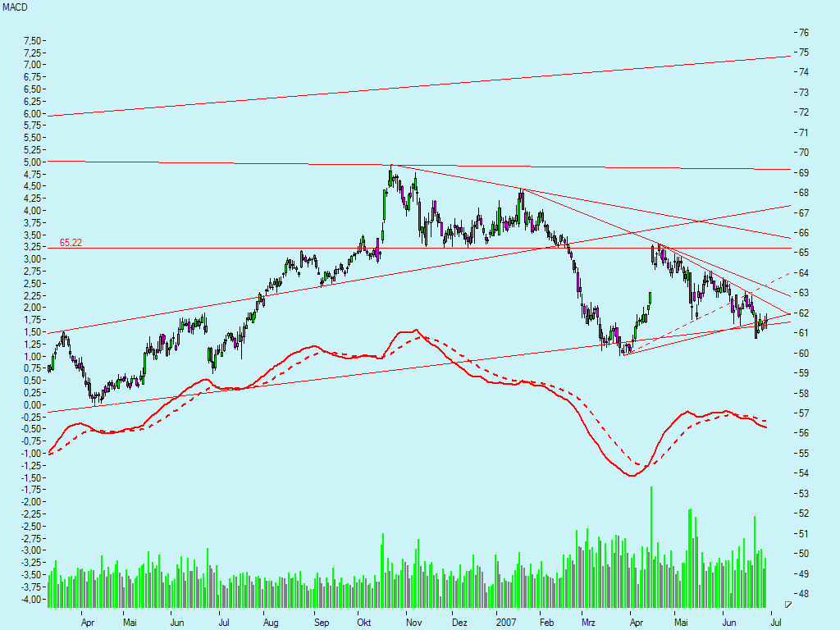Click the Nov label on the time axis

click(x=413, y=623)
